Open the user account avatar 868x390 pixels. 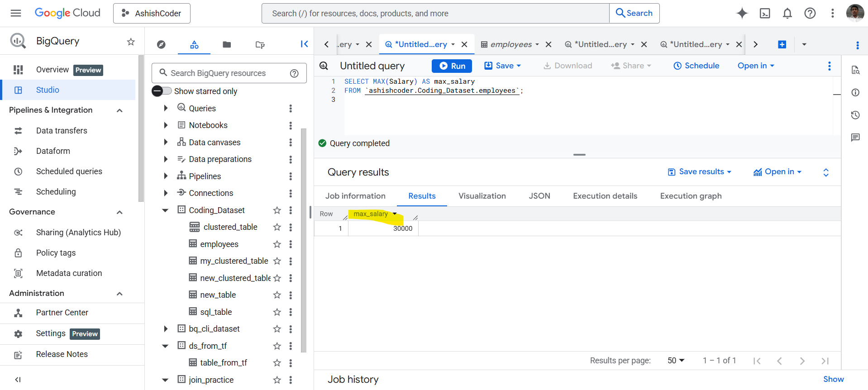click(855, 13)
